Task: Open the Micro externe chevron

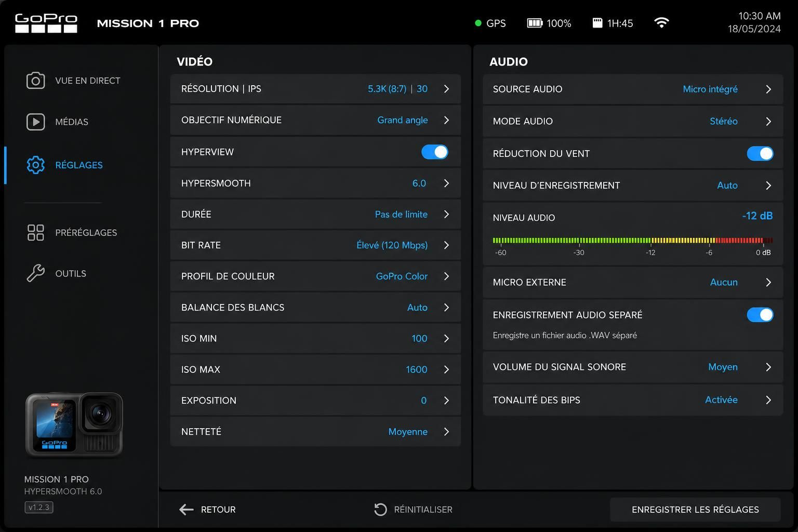Action: tap(768, 283)
